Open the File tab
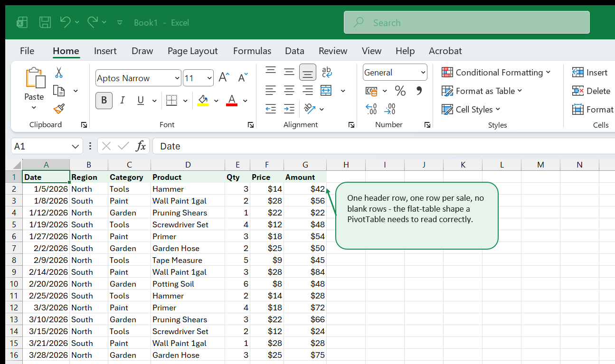 pyautogui.click(x=27, y=51)
